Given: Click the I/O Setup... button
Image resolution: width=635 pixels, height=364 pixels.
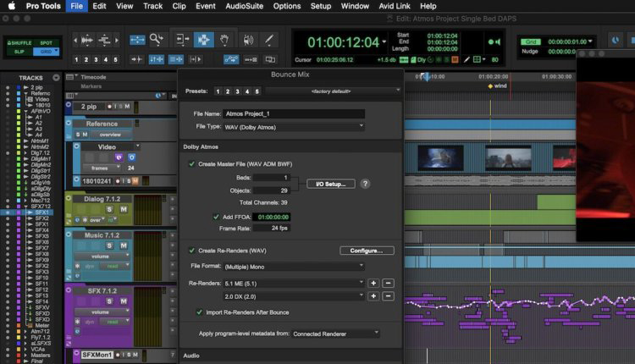Looking at the screenshot, I should click(330, 184).
